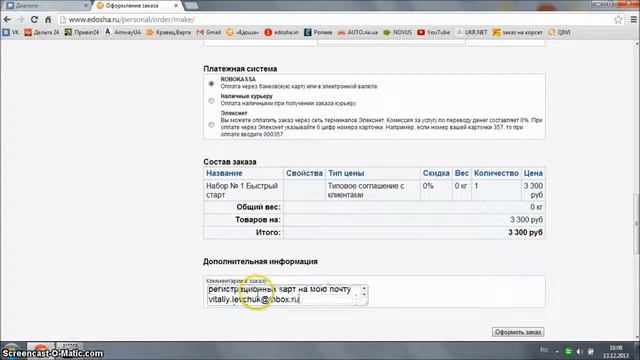
Task: Open the AUTO.ria.ua bookmark
Action: (x=358, y=32)
